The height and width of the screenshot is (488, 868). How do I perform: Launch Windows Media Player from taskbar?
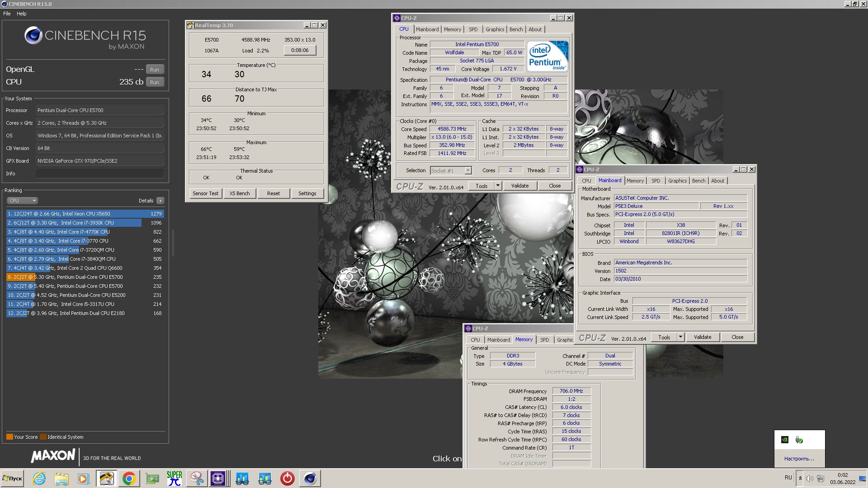coord(83,479)
